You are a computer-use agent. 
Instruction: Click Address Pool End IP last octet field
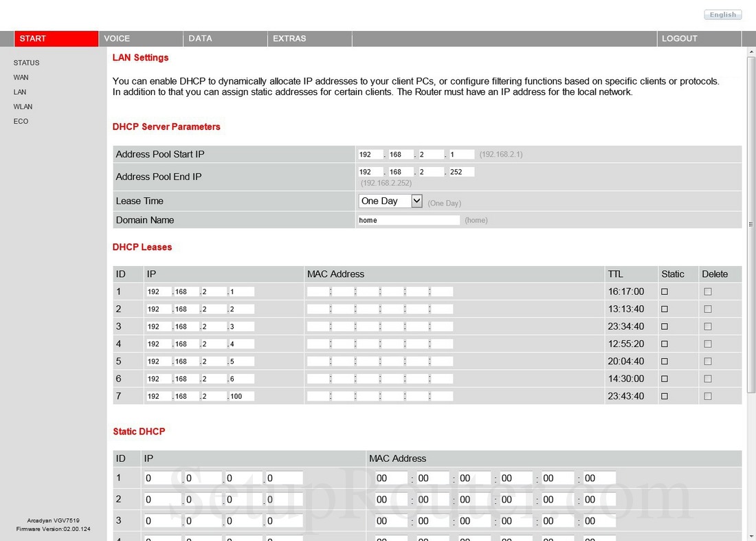pos(461,172)
